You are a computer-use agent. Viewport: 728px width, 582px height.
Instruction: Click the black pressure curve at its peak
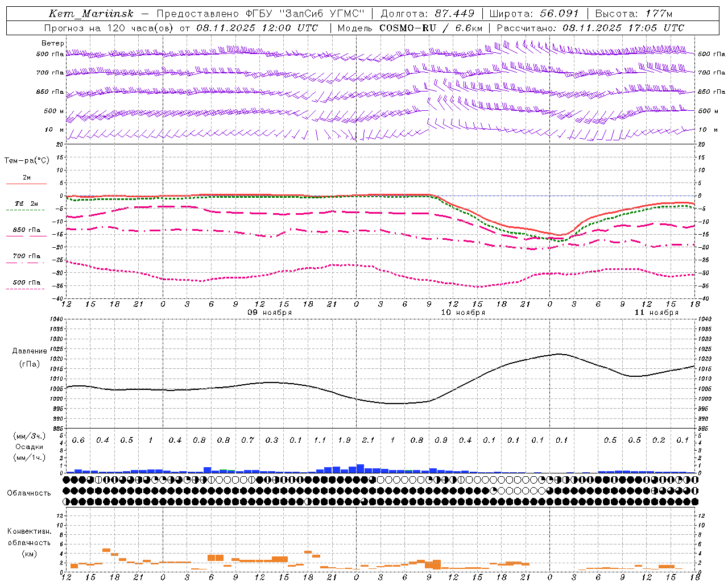(559, 354)
